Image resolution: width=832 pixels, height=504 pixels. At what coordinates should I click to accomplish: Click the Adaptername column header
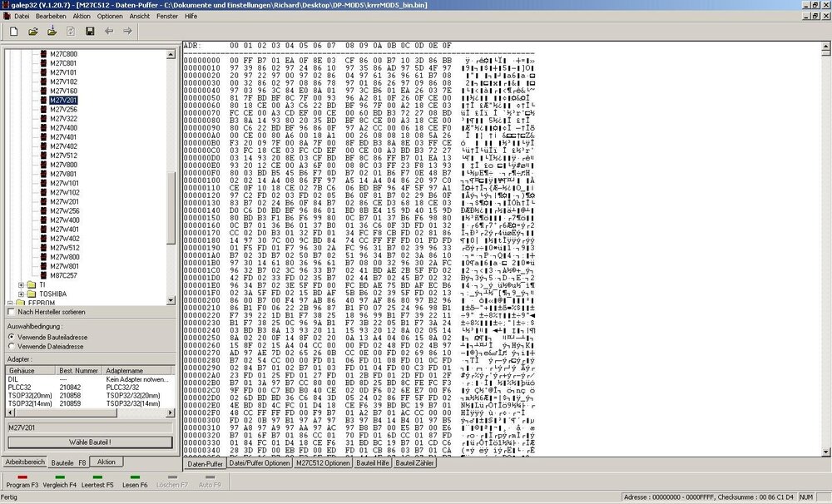click(138, 371)
